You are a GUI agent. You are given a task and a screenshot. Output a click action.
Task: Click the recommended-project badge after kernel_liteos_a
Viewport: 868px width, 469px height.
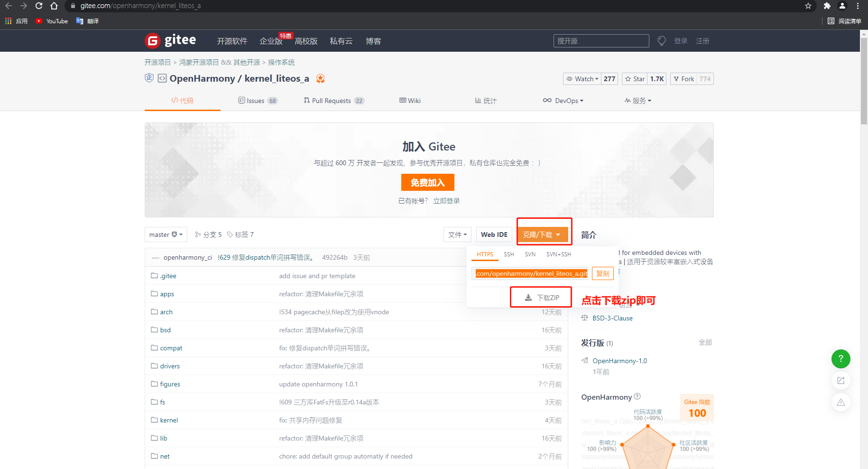[321, 78]
